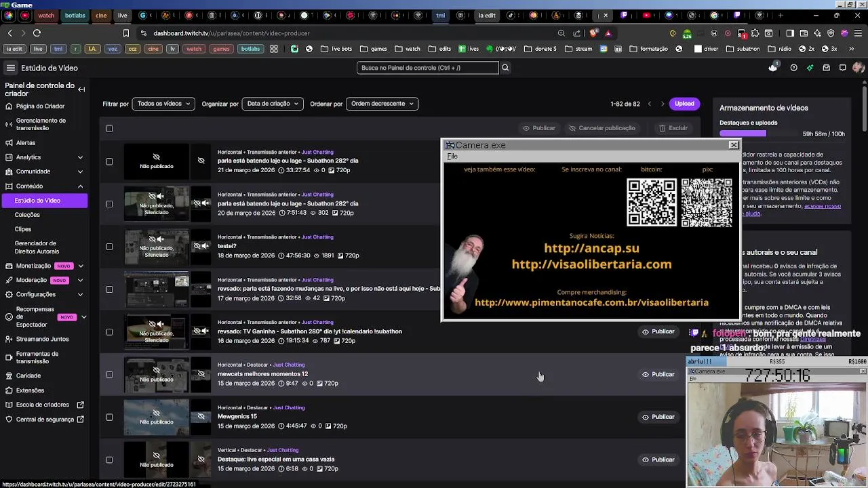Select the 21 de março video checkbox

tap(109, 161)
